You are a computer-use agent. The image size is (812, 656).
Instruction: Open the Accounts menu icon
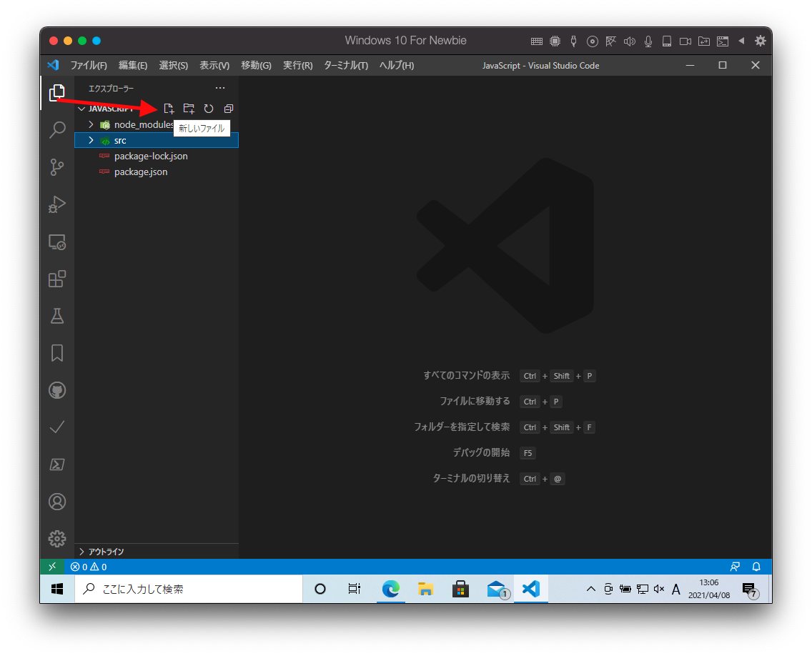57,502
